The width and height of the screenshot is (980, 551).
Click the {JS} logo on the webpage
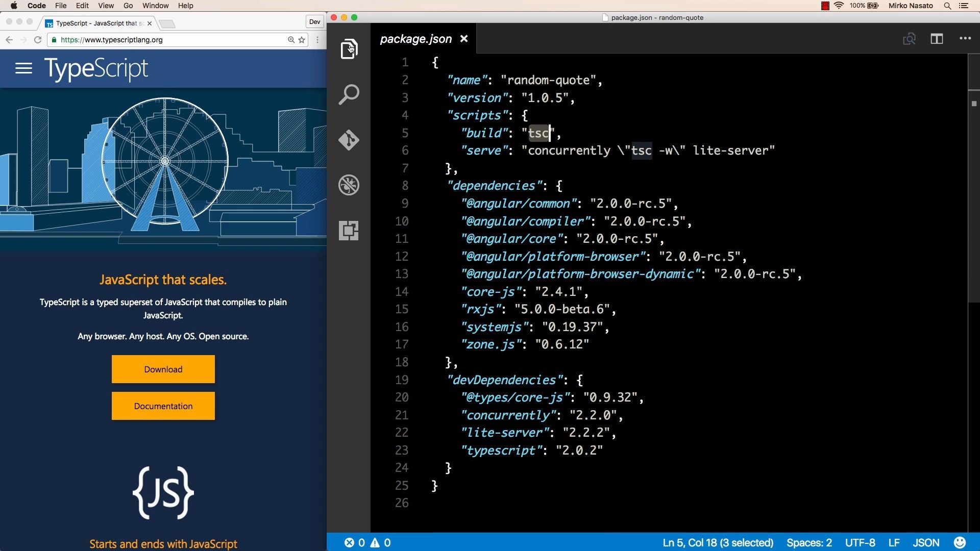[x=163, y=493]
